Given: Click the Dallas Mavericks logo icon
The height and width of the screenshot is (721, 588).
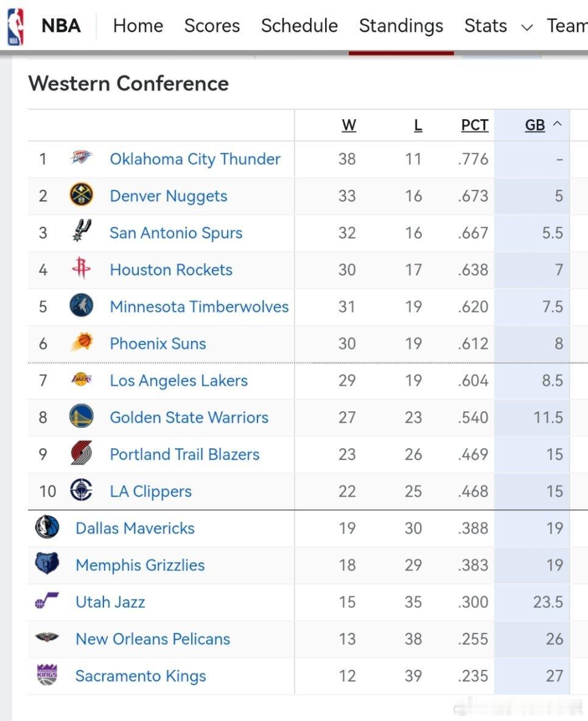Looking at the screenshot, I should tap(47, 528).
